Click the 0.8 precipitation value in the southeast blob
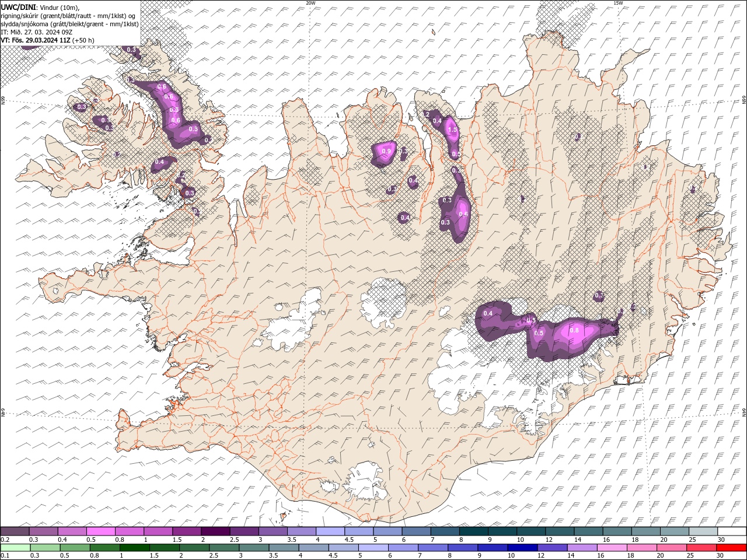 tap(574, 330)
